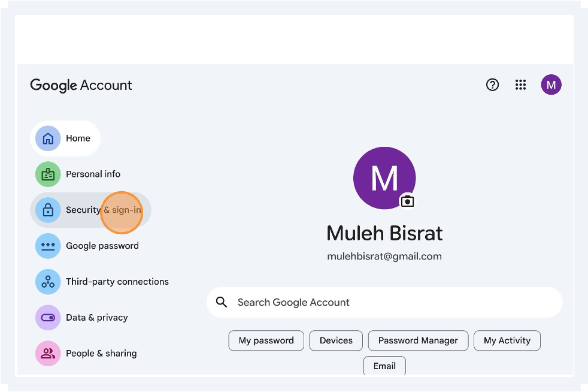Select the Personal info ID card icon

(x=48, y=174)
